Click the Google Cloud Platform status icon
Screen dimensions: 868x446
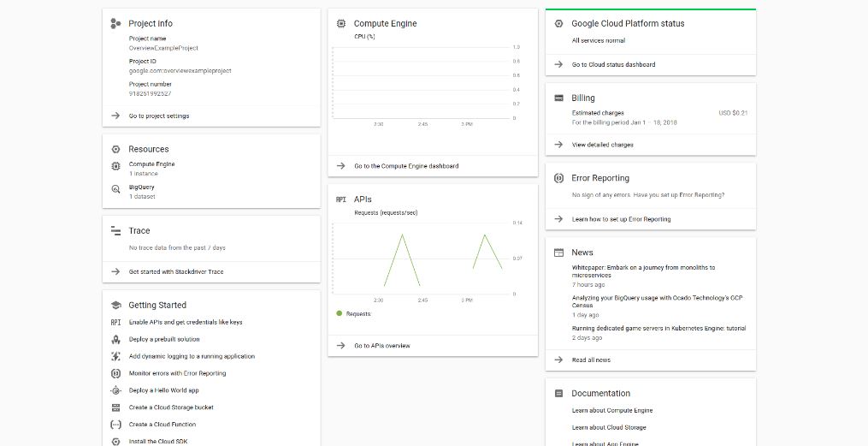coord(558,23)
